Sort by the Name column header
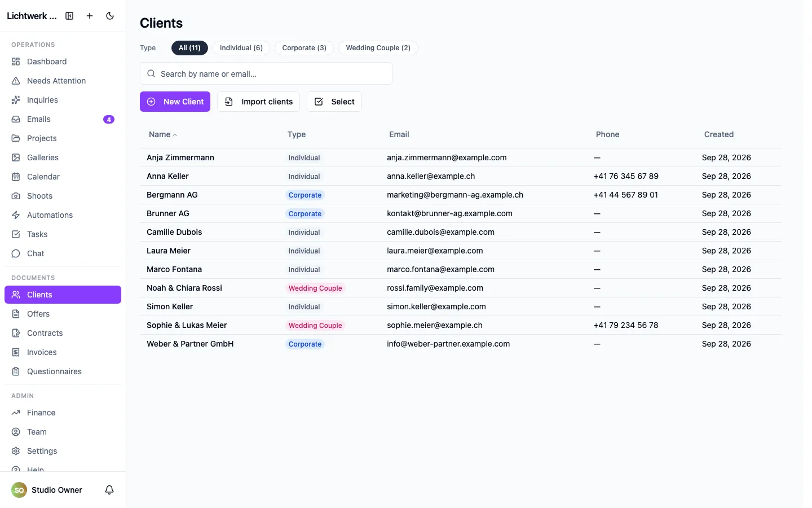Image resolution: width=812 pixels, height=508 pixels. (162, 134)
